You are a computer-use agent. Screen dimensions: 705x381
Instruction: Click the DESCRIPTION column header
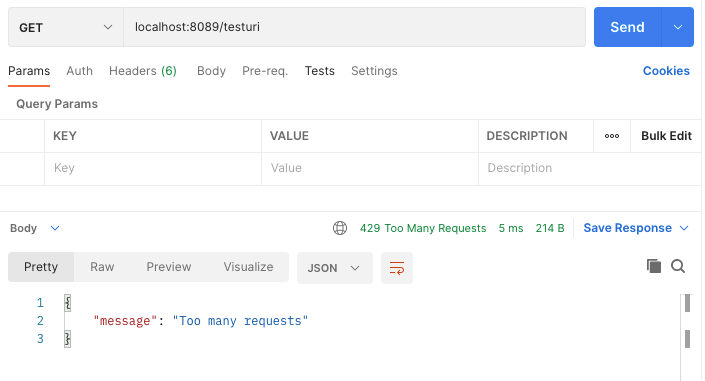pos(527,136)
